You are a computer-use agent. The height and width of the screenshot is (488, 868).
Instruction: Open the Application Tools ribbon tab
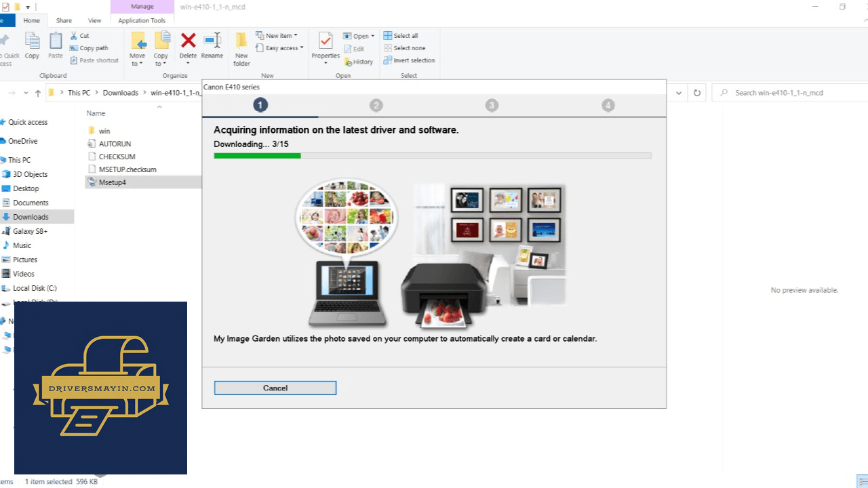coord(142,21)
